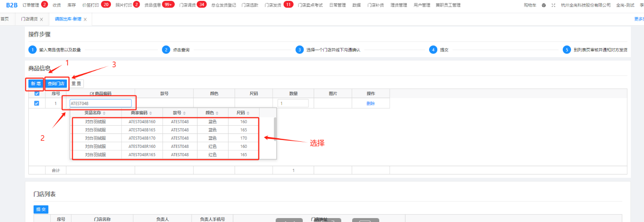
Task: Click the Chrome browser icon in header
Action: pyautogui.click(x=544, y=5)
